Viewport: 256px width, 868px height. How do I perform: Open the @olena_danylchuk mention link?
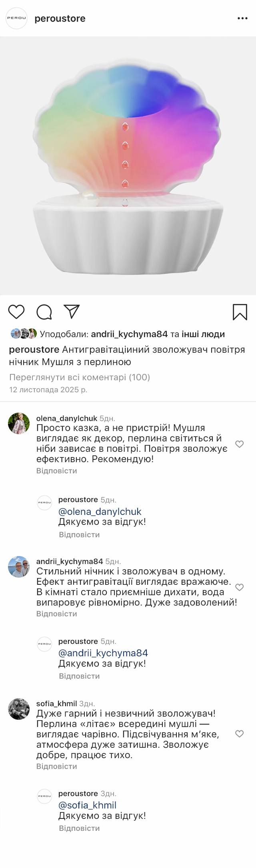coord(100,512)
